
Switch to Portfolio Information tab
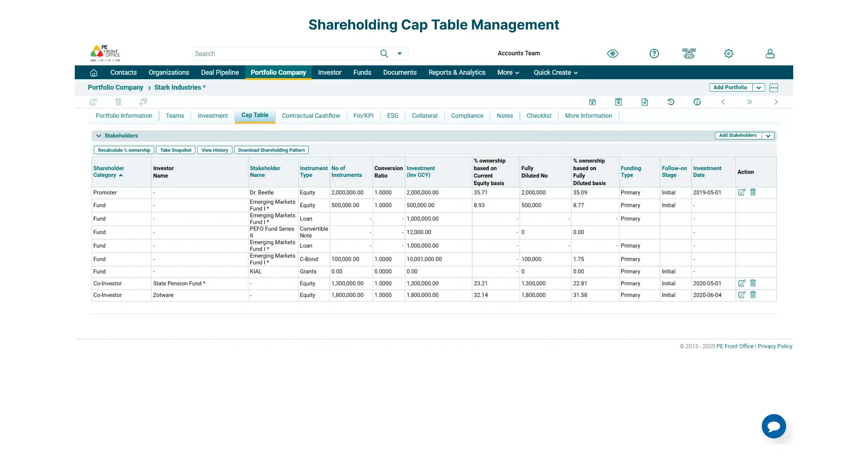click(x=124, y=116)
